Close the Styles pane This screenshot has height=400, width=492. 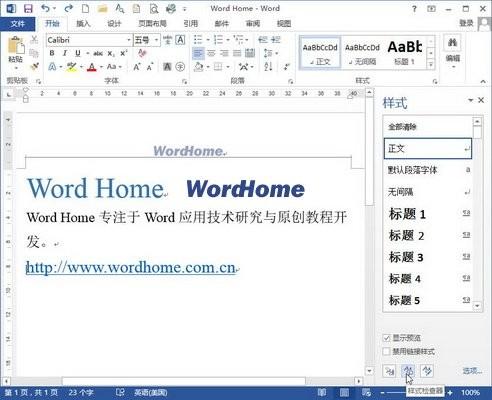pos(481,100)
